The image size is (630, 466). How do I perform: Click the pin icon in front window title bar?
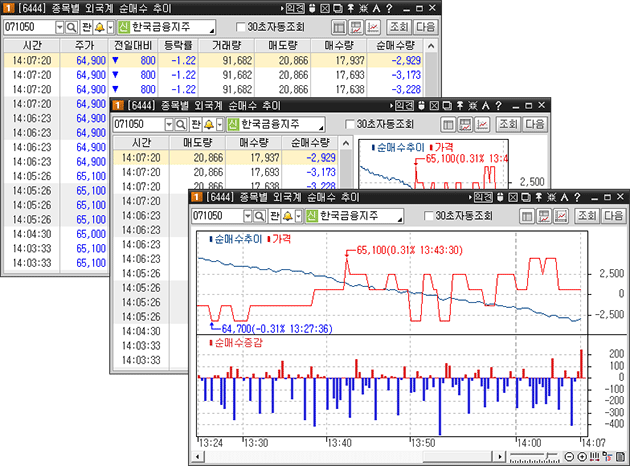tap(538, 197)
